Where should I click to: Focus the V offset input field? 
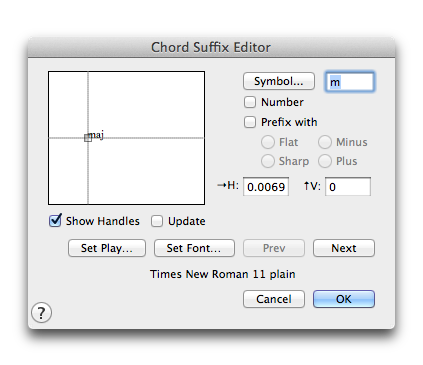348,187
